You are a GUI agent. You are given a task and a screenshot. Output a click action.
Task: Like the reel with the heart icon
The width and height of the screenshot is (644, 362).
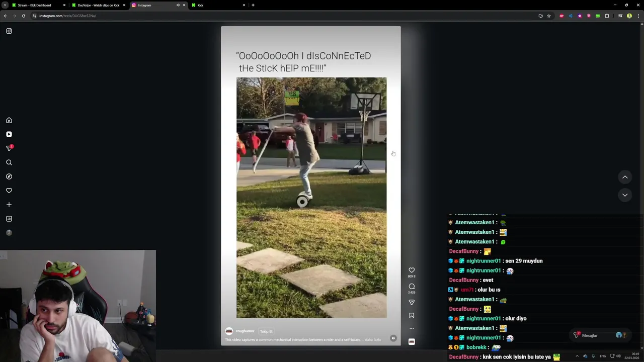[x=412, y=270]
